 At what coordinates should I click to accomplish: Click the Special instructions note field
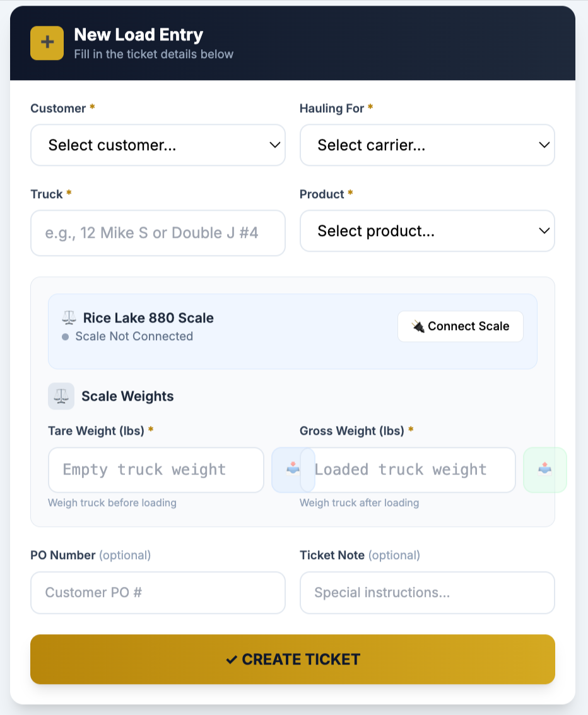(x=427, y=592)
